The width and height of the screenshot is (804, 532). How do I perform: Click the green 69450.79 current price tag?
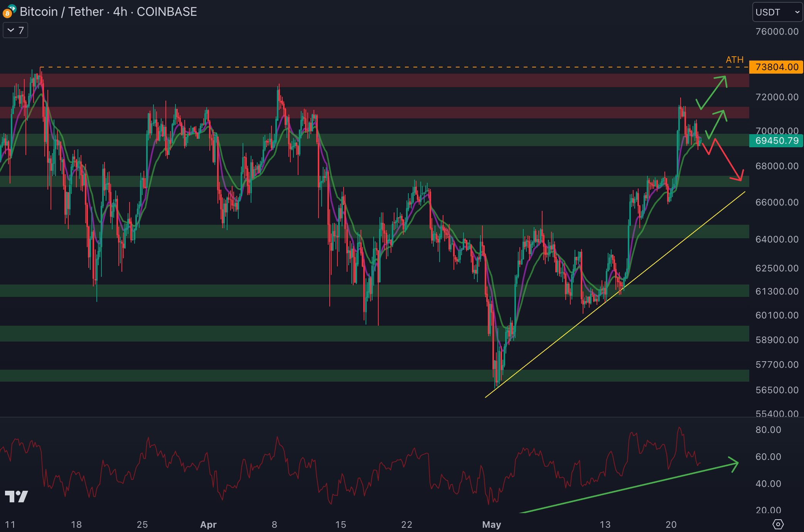click(776, 141)
